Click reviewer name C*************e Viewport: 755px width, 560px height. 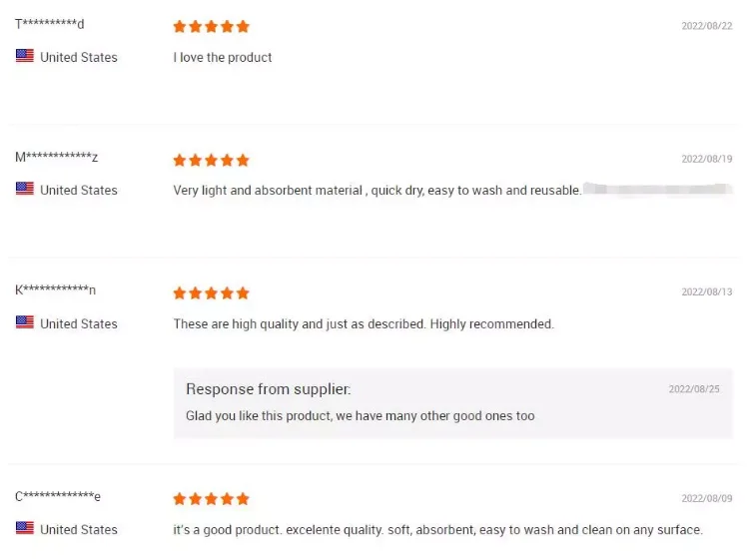pyautogui.click(x=58, y=496)
